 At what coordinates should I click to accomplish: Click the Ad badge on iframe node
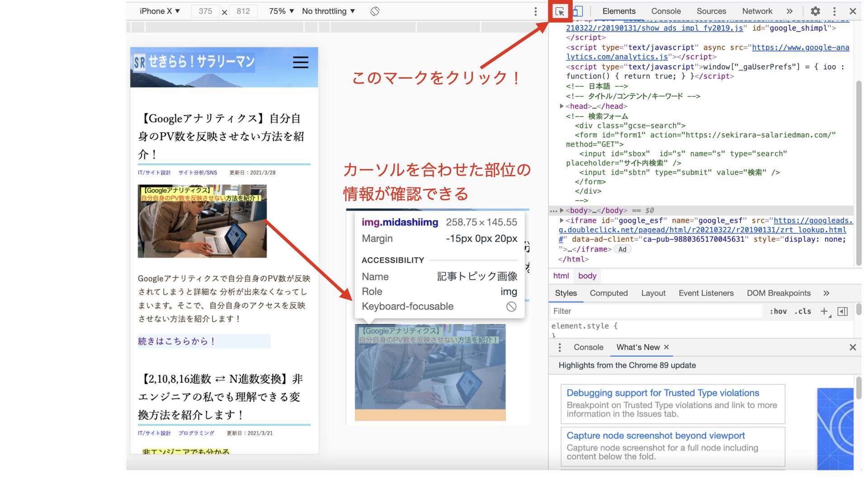[623, 249]
